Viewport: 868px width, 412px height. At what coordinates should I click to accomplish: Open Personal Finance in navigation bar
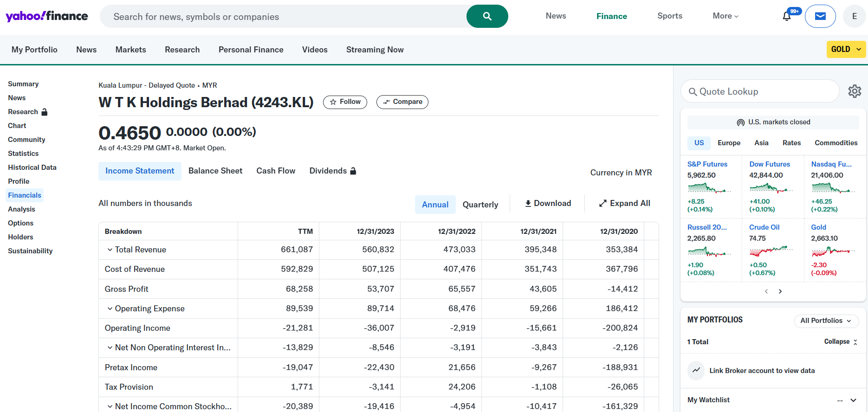click(x=251, y=50)
